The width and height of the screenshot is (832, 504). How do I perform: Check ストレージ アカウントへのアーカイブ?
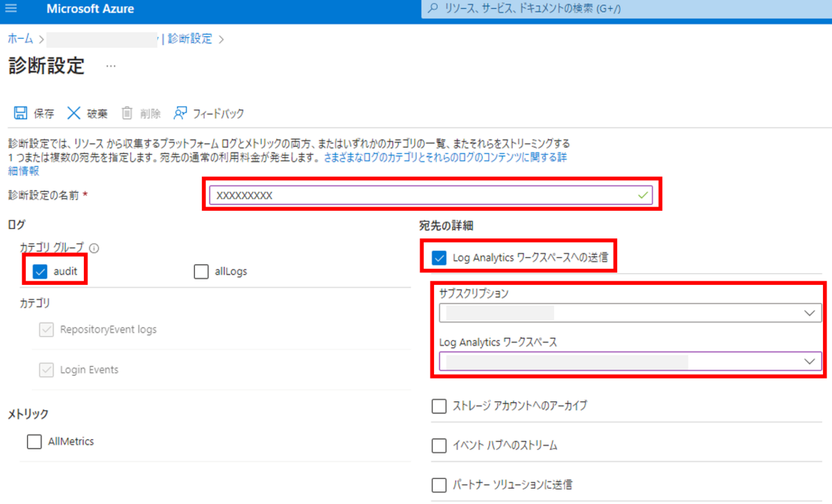pos(439,406)
